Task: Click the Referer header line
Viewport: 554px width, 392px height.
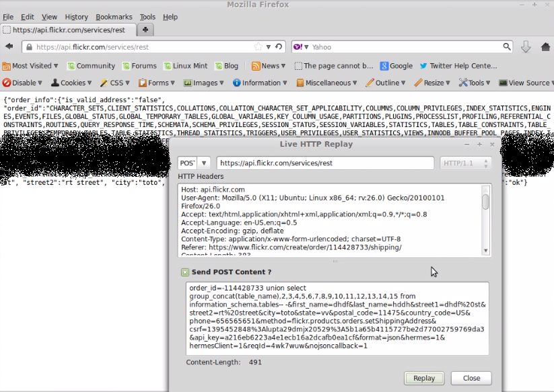Action: tap(291, 247)
